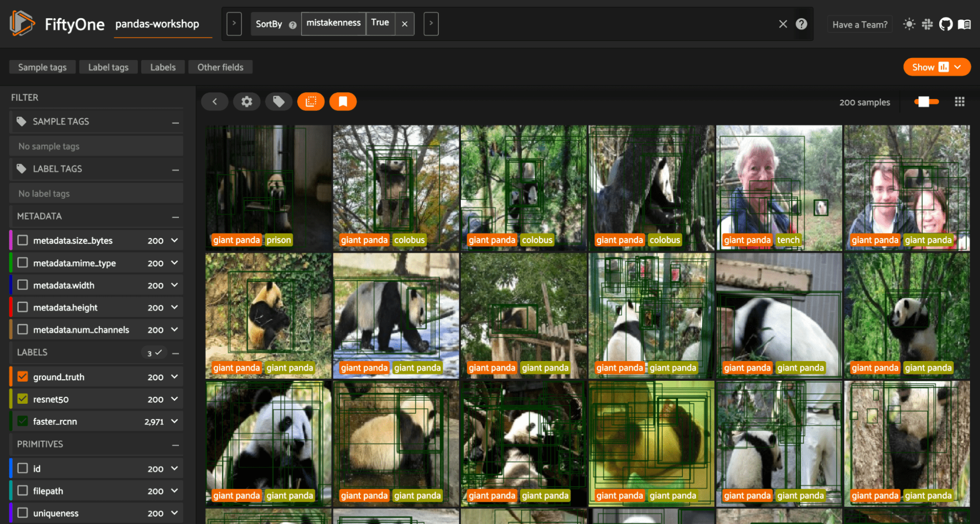The width and height of the screenshot is (980, 524).
Task: Open the Labels tab
Action: coord(163,67)
